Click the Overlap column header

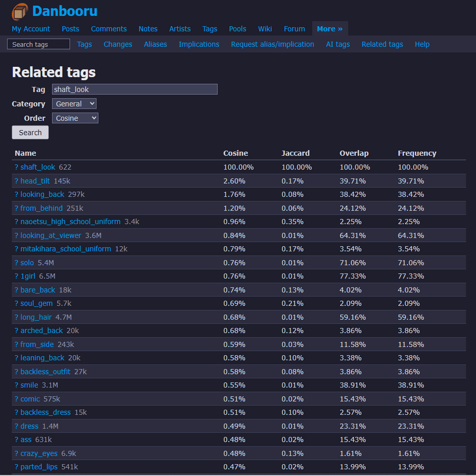tap(354, 153)
